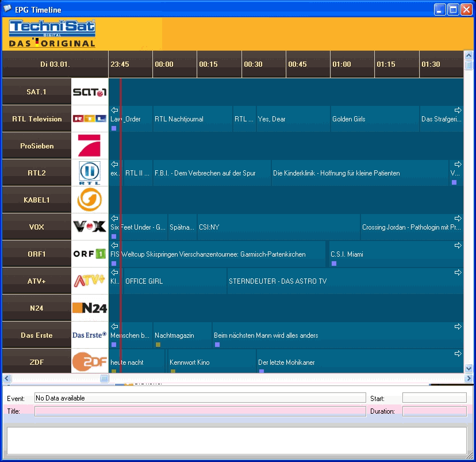Click the TechniSat logo banner

coord(52,34)
